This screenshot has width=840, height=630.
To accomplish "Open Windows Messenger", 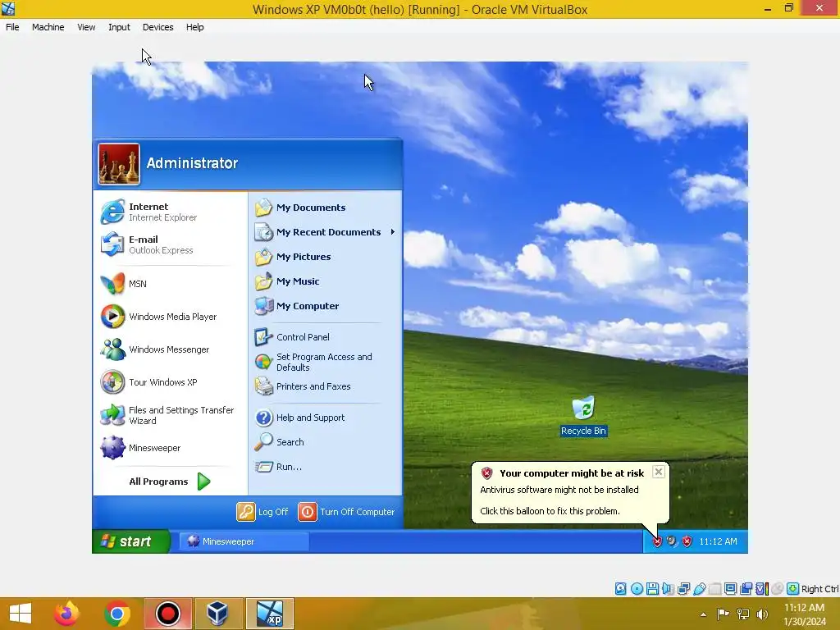I will click(171, 349).
